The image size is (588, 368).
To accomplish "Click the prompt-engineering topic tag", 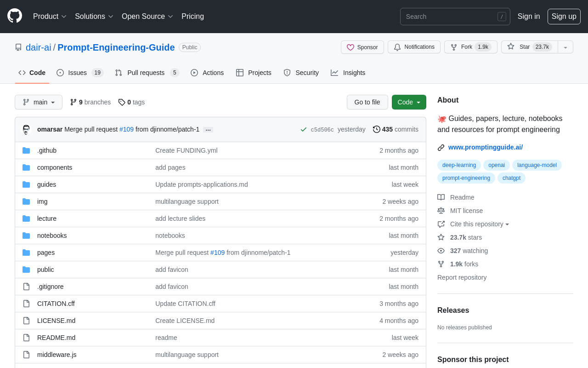I will [466, 178].
